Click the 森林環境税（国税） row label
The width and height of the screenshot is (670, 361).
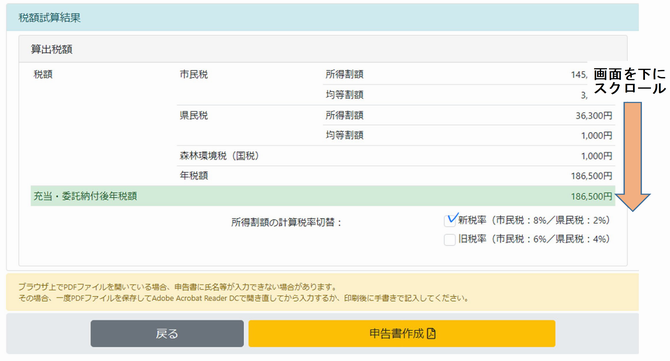pos(220,156)
